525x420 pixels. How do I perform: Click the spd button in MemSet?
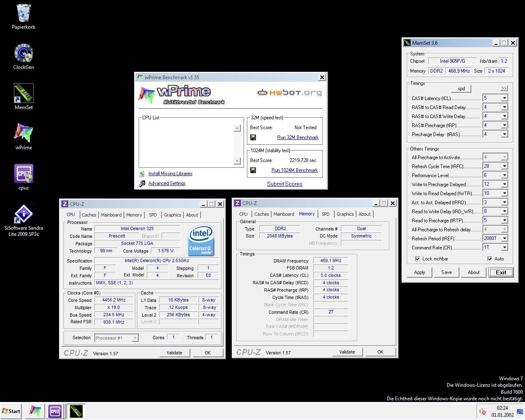(x=461, y=89)
